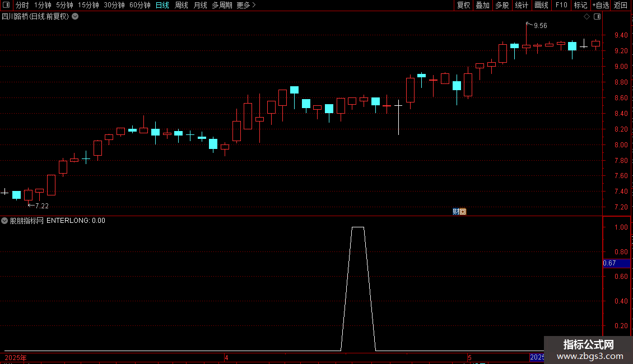Click the 9.40 price axis label

coord(621,35)
